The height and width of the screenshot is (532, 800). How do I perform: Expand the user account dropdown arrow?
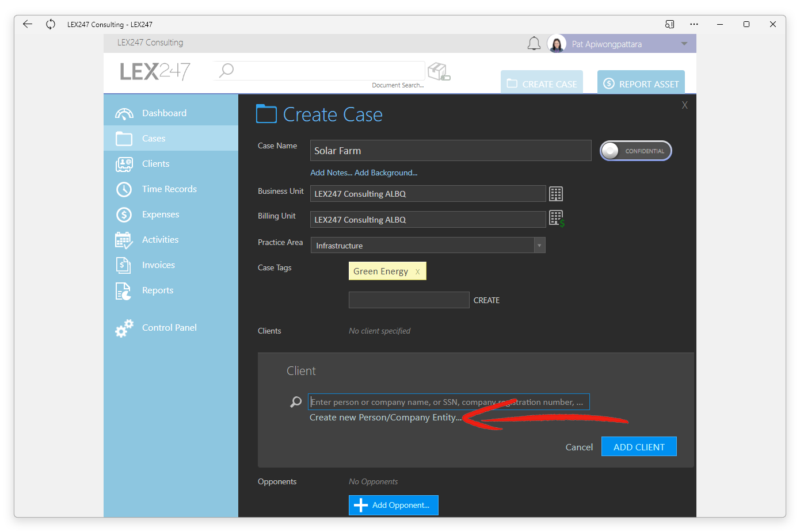(684, 44)
